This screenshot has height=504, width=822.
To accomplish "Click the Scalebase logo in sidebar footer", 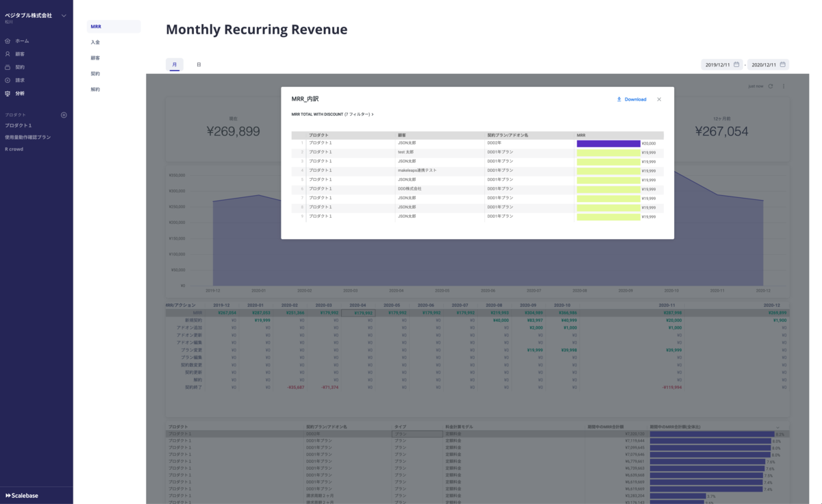I will coord(22,495).
